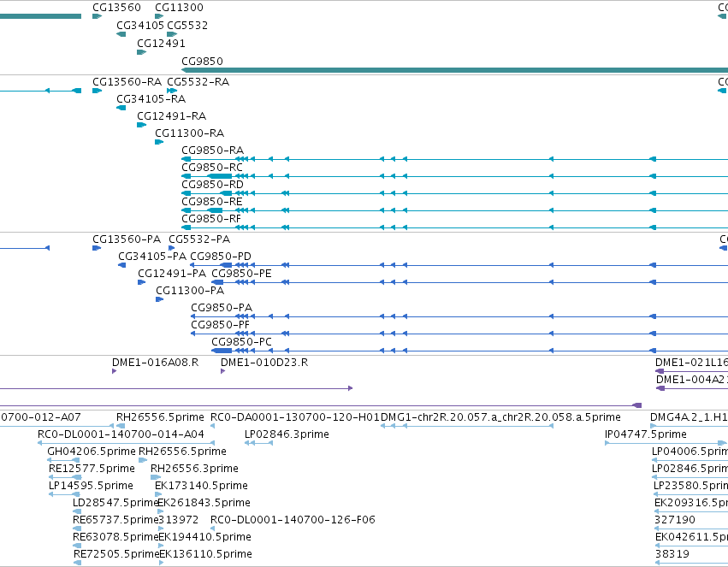
Task: Click protein label CG9850-PE
Action: click(x=241, y=274)
